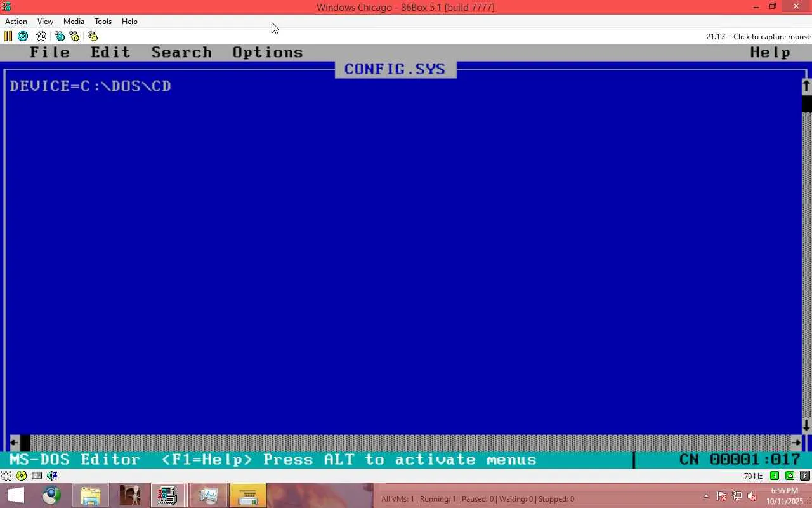Click the DEVICE=C:\DOS\CD text line
The height and width of the screenshot is (508, 812).
[91, 86]
